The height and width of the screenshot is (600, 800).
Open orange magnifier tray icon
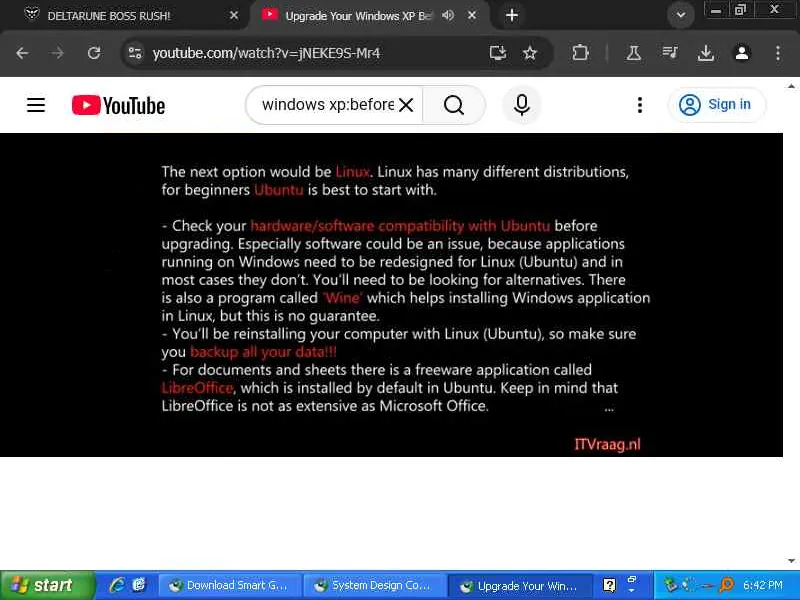726,585
